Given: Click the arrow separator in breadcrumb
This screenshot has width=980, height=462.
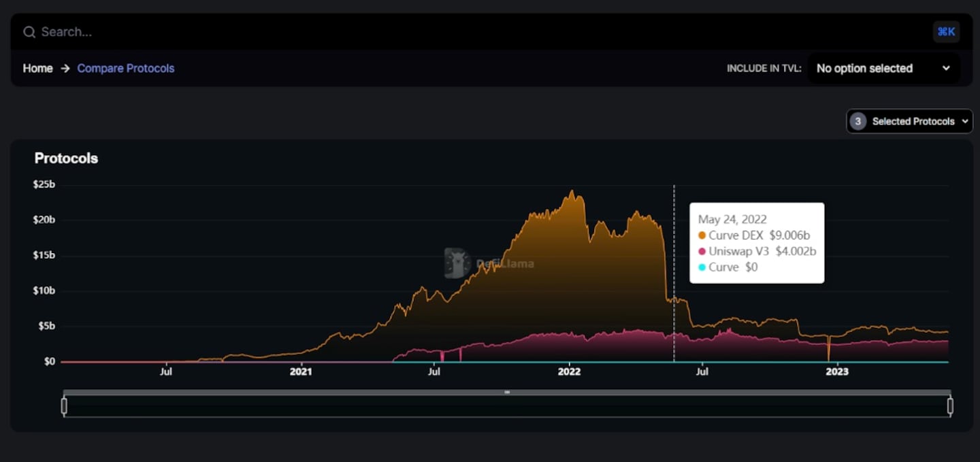Looking at the screenshot, I should (65, 68).
